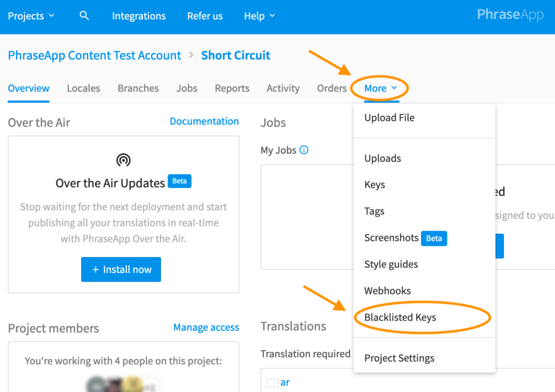The height and width of the screenshot is (392, 555).
Task: Click the Over the Air Updates heading
Action: click(110, 183)
